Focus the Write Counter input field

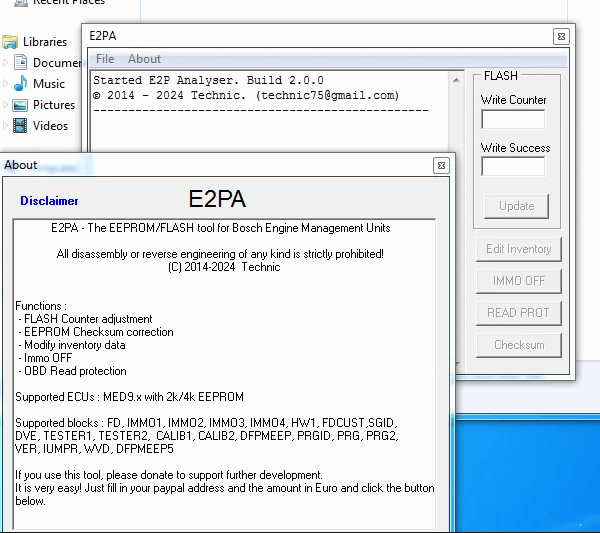[513, 119]
